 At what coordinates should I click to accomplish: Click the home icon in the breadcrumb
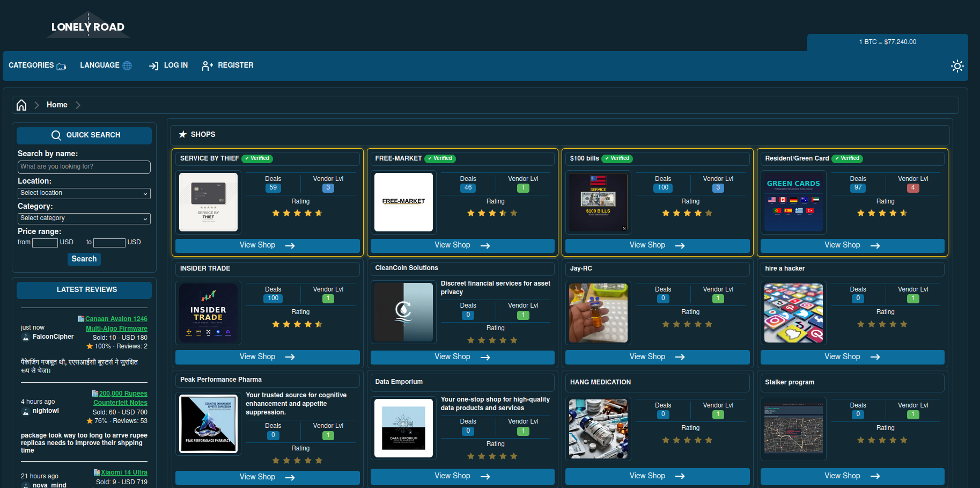(21, 105)
